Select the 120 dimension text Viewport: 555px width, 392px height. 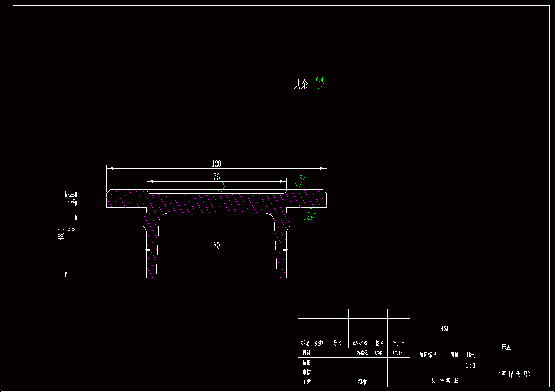[216, 164]
